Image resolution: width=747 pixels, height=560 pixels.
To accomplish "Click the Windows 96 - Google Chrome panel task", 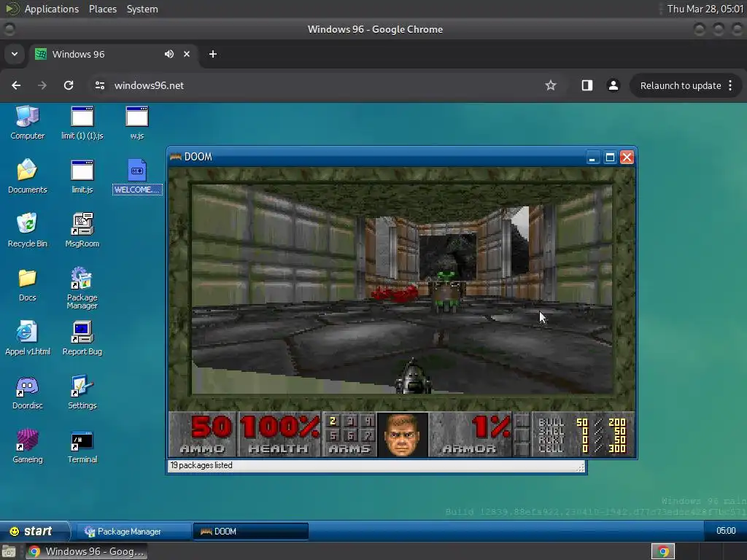I will pos(86,551).
